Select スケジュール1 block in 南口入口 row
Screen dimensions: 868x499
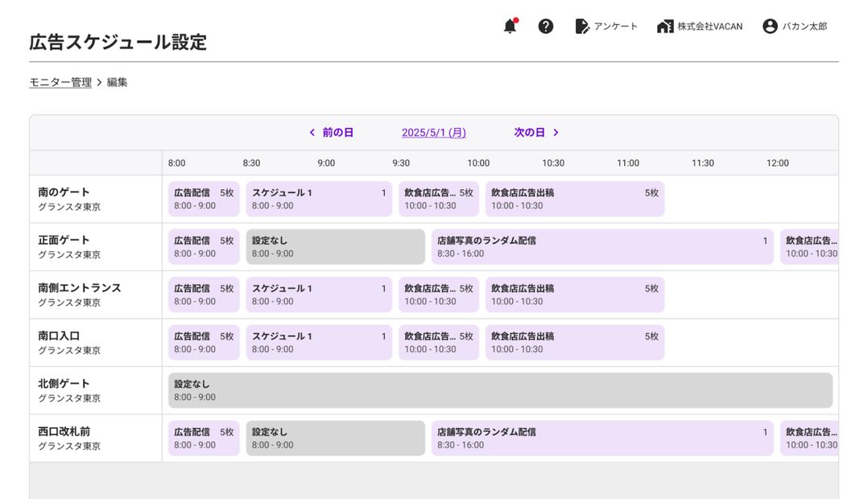click(319, 342)
